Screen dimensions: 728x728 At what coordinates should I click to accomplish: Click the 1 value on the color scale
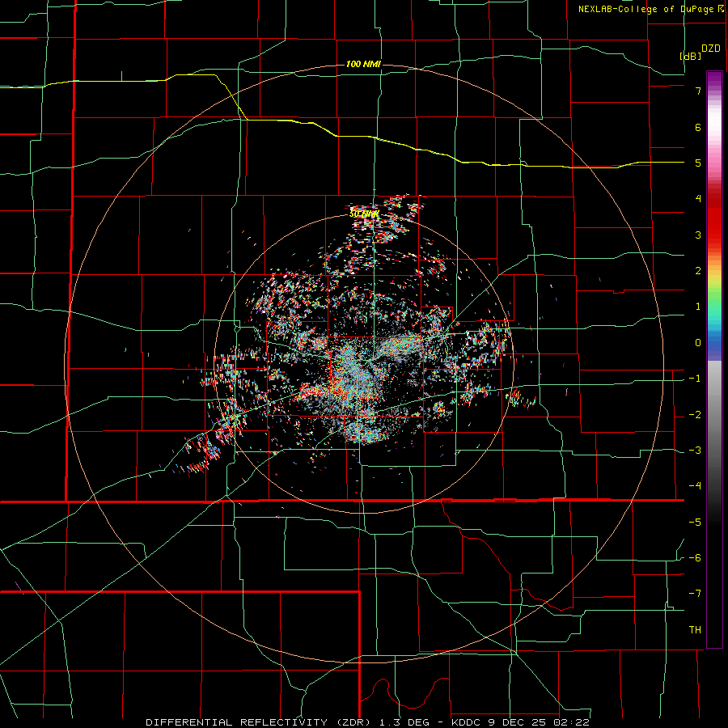pos(698,307)
